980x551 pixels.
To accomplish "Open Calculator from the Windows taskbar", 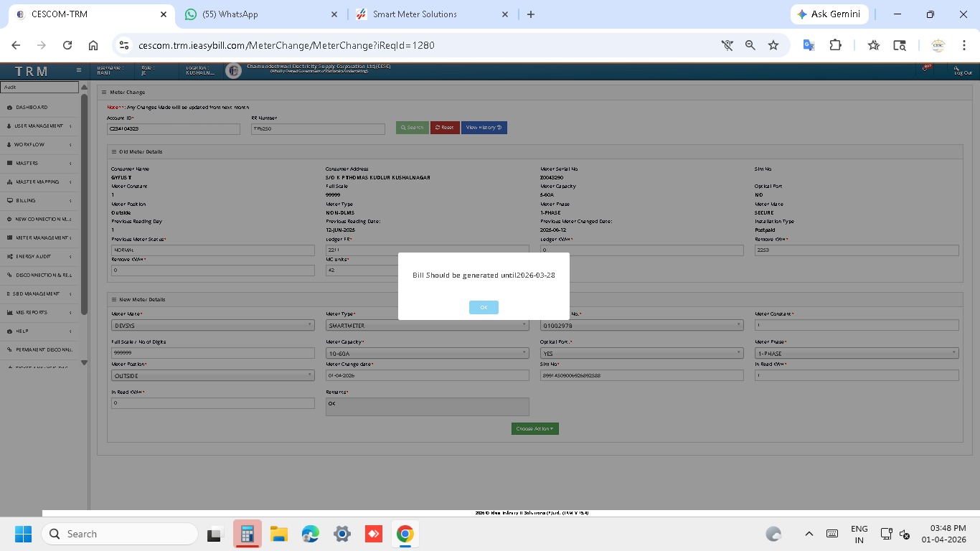I will (x=247, y=534).
